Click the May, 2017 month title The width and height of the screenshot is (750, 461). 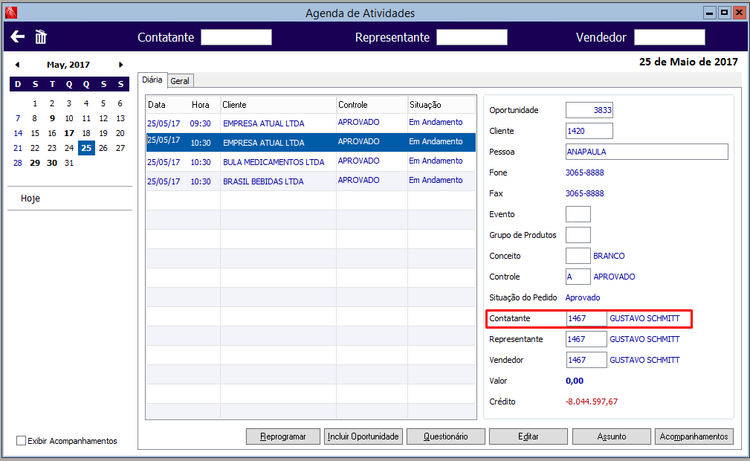click(68, 65)
